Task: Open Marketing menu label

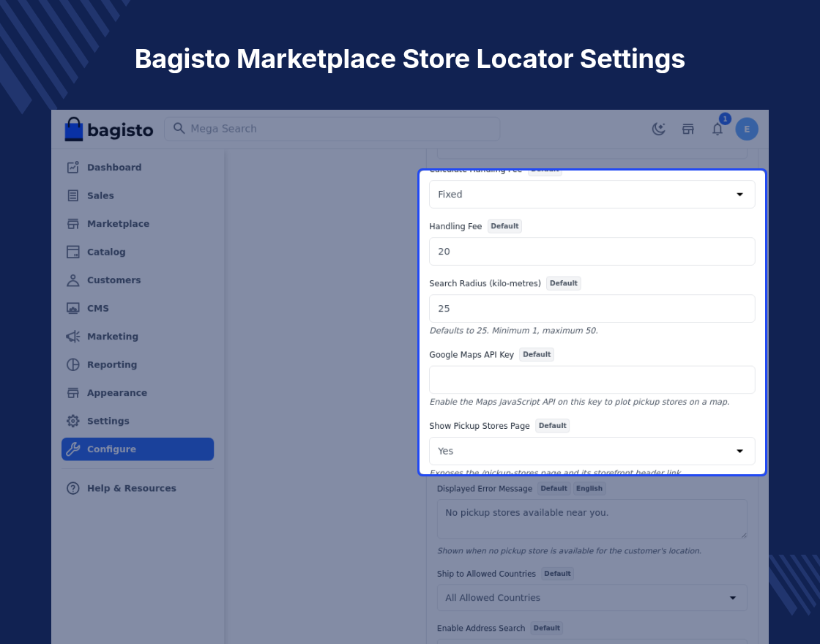Action: 113,337
